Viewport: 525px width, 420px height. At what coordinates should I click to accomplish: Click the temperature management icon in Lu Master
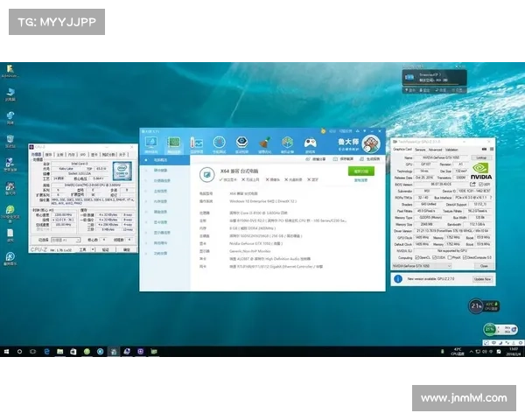pos(197,143)
